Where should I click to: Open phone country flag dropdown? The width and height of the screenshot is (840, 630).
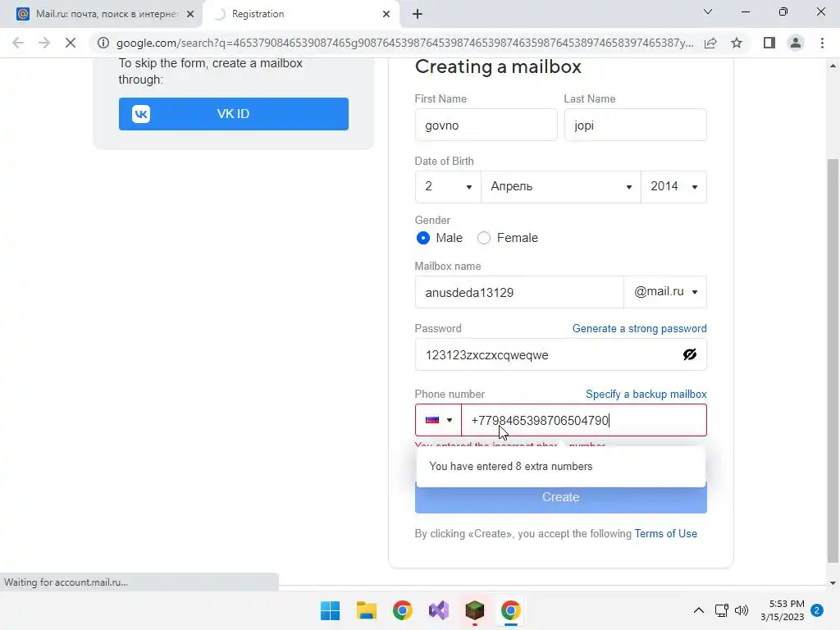tap(438, 420)
